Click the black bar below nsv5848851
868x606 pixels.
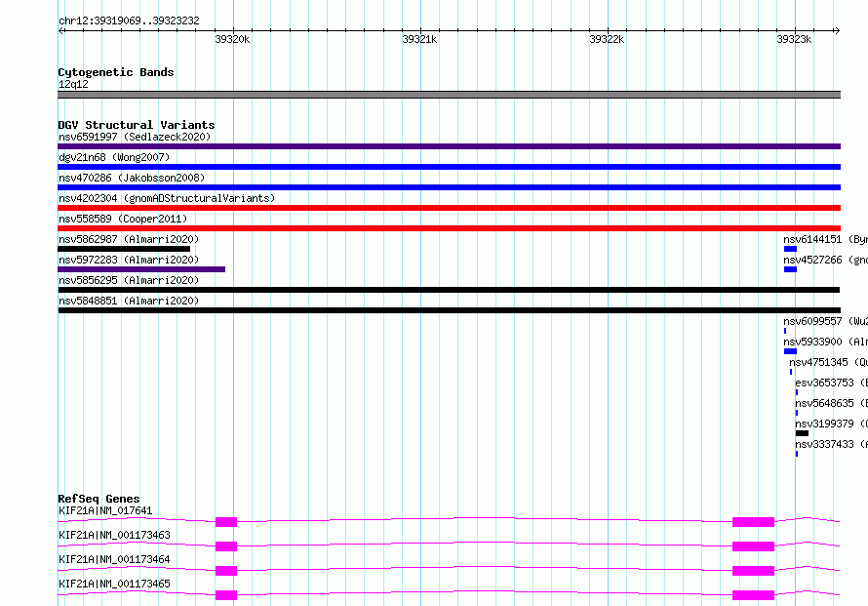click(x=449, y=310)
